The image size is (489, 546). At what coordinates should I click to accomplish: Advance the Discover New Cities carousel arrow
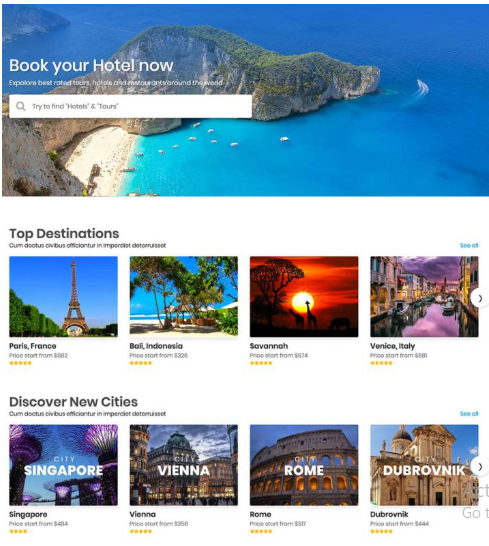480,467
